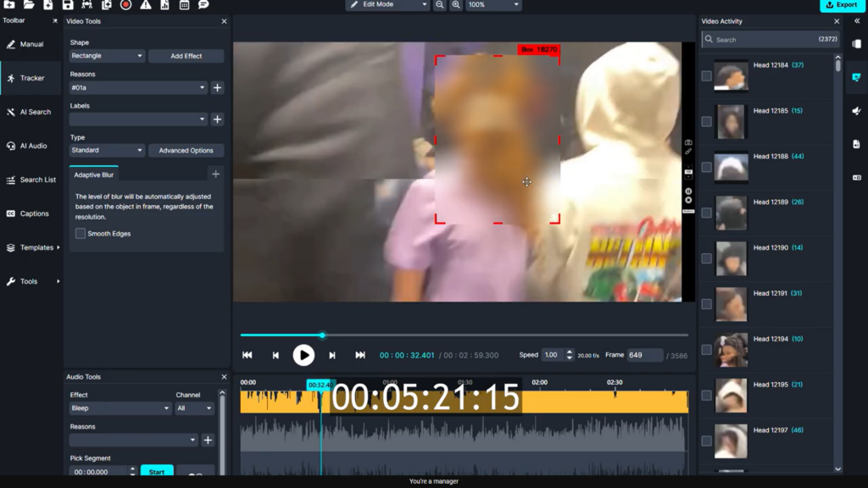
Task: Expand the Tools submenu
Action: 31,281
